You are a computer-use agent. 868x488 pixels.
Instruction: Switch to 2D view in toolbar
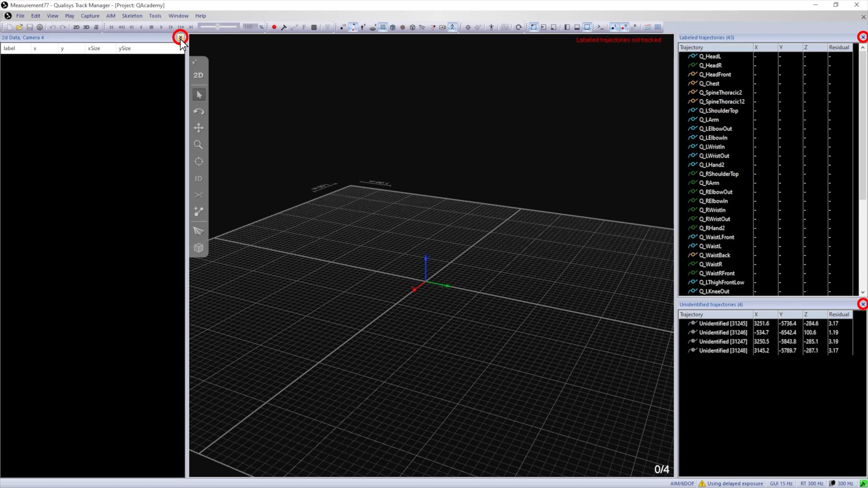click(76, 27)
